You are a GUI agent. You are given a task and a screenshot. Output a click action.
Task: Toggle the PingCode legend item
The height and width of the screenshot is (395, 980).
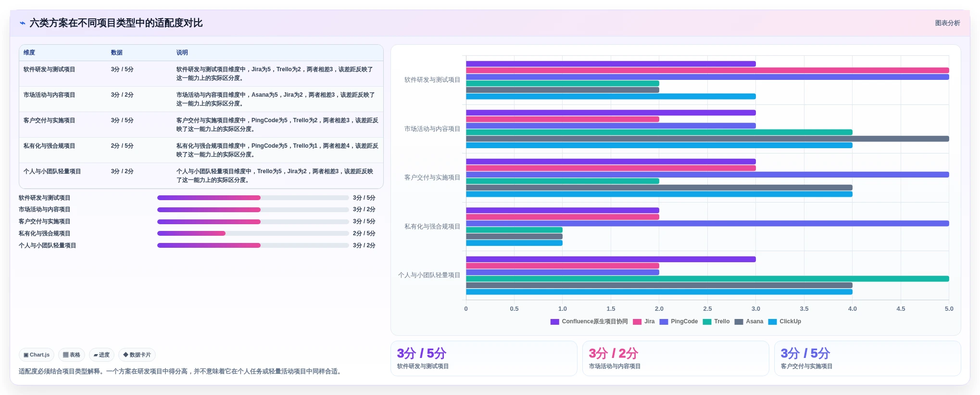[678, 322]
